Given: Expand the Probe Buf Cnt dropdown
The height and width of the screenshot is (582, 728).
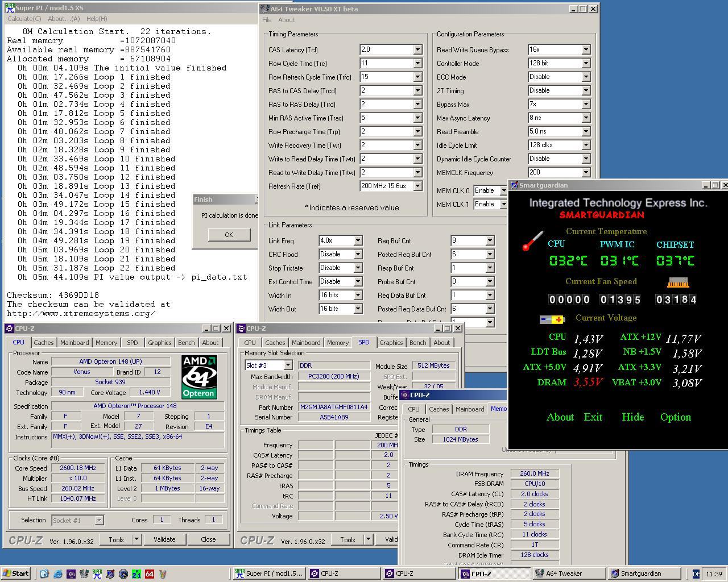Looking at the screenshot, I should click(490, 281).
